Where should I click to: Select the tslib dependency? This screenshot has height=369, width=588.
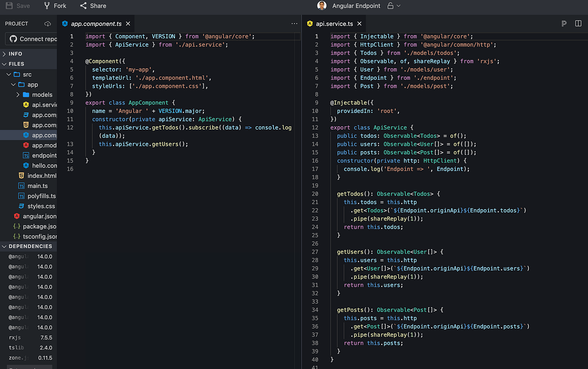[x=16, y=348]
